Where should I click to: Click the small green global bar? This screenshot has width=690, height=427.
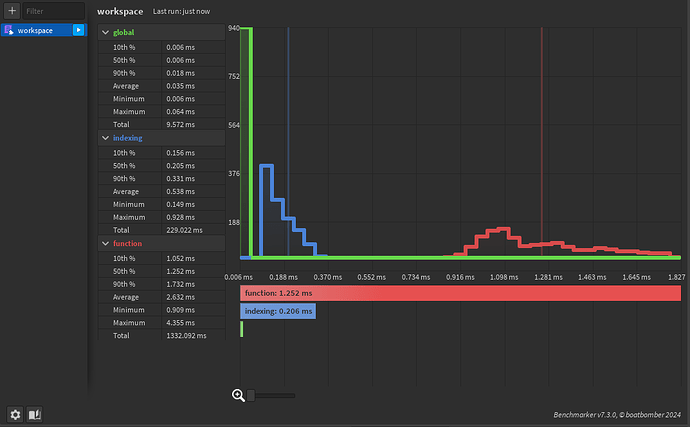(242, 329)
